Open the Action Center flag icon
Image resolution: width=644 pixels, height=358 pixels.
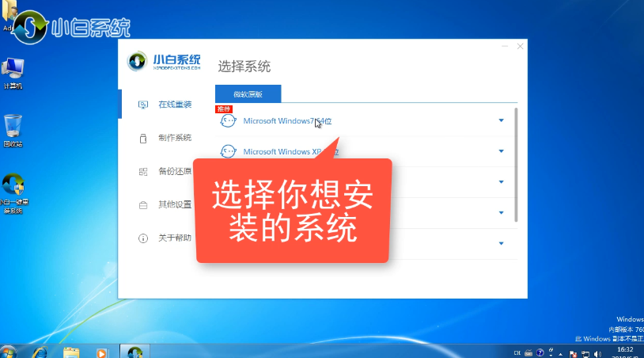tap(573, 354)
